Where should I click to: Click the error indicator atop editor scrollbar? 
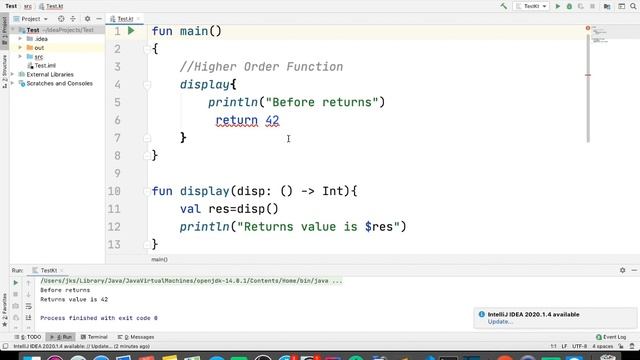[x=588, y=28]
